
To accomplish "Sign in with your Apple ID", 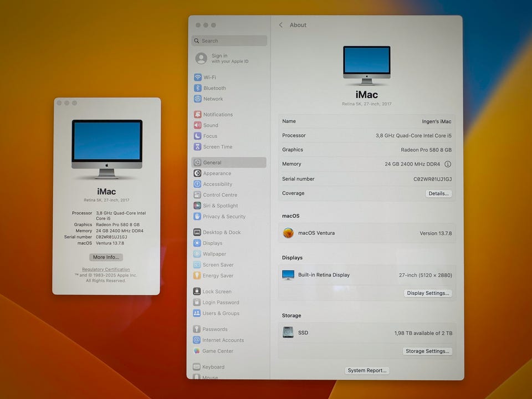I will click(x=222, y=58).
